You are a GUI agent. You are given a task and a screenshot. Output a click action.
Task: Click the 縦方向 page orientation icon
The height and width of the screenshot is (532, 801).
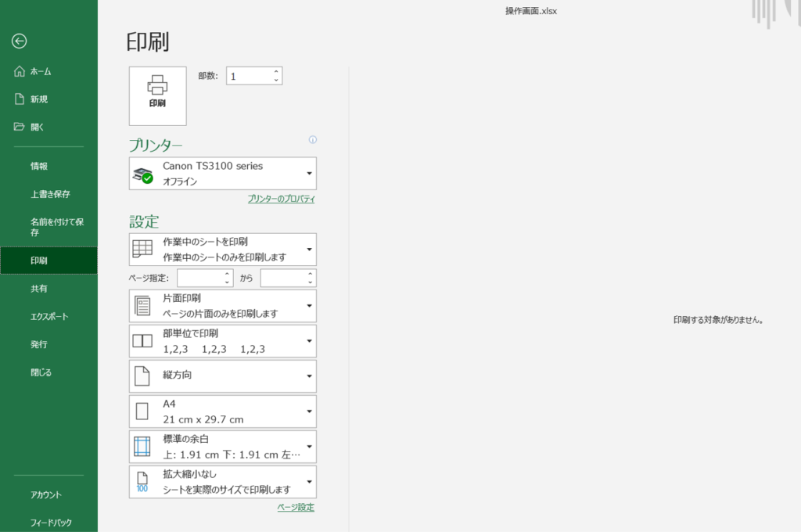[x=142, y=376]
